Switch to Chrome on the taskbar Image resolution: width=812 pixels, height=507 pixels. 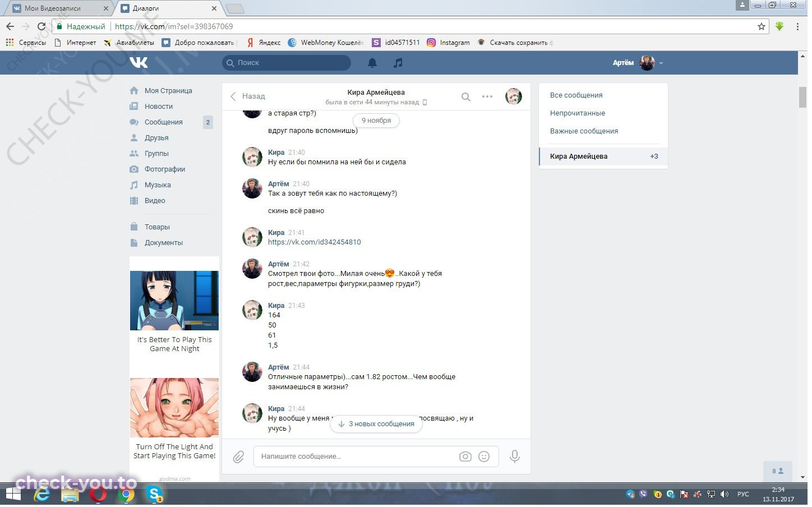[x=127, y=495]
